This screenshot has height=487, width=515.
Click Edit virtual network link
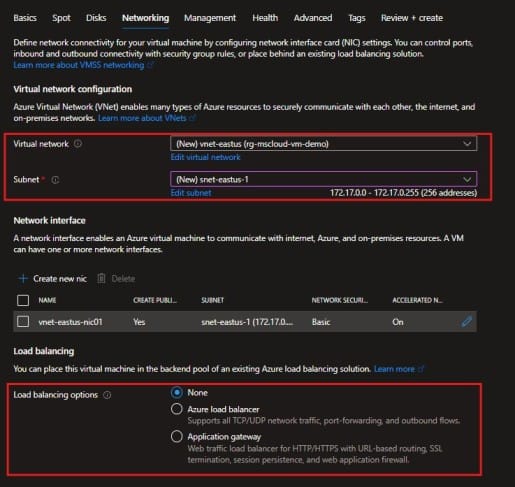pyautogui.click(x=205, y=157)
